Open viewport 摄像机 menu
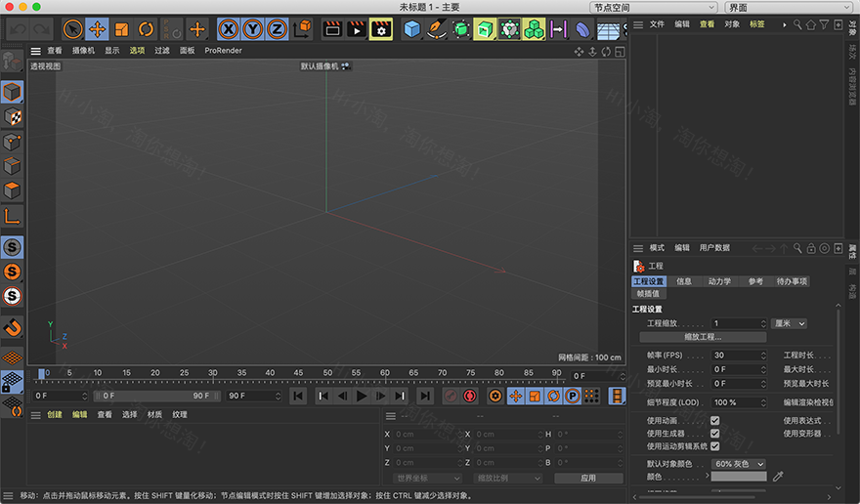860x504 pixels. click(83, 51)
